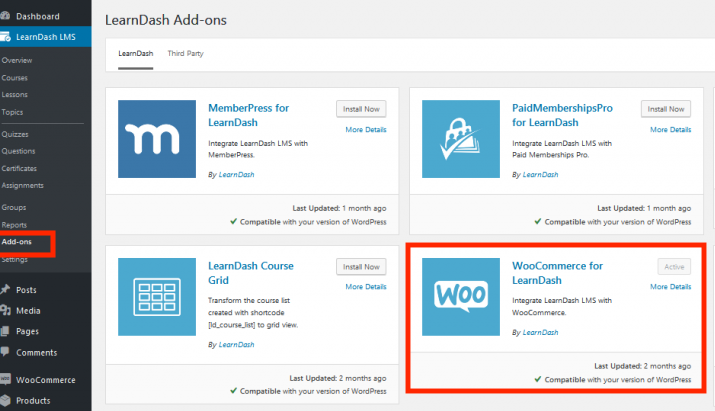Image resolution: width=715 pixels, height=411 pixels.
Task: Switch to the LearnDash tab
Action: coord(135,53)
